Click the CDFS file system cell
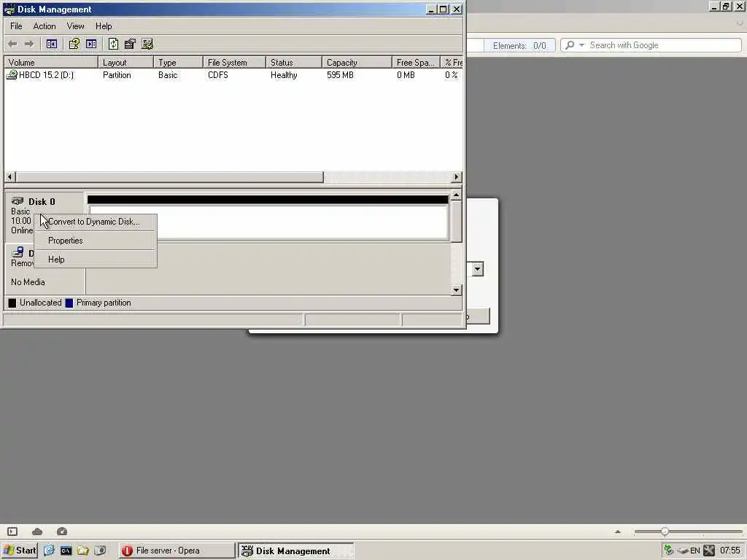 point(217,75)
